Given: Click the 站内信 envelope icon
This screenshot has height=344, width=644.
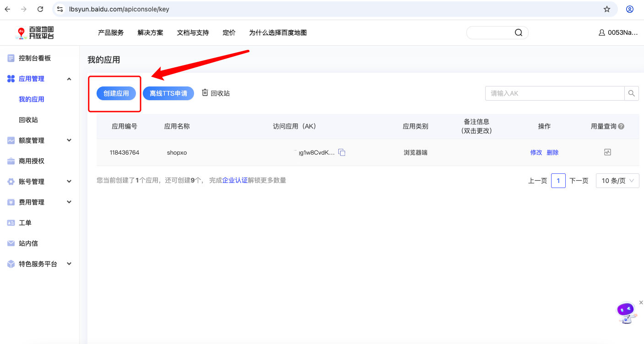Looking at the screenshot, I should coord(11,243).
